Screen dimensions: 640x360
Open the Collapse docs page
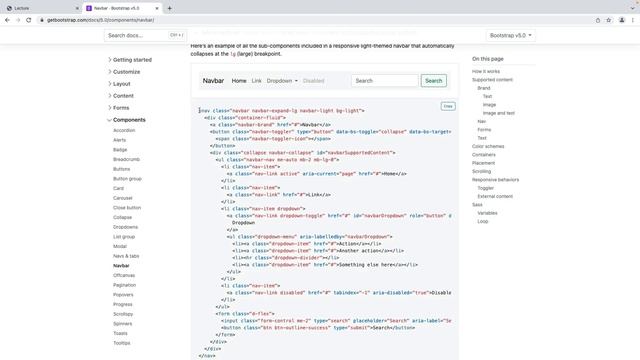[122, 217]
